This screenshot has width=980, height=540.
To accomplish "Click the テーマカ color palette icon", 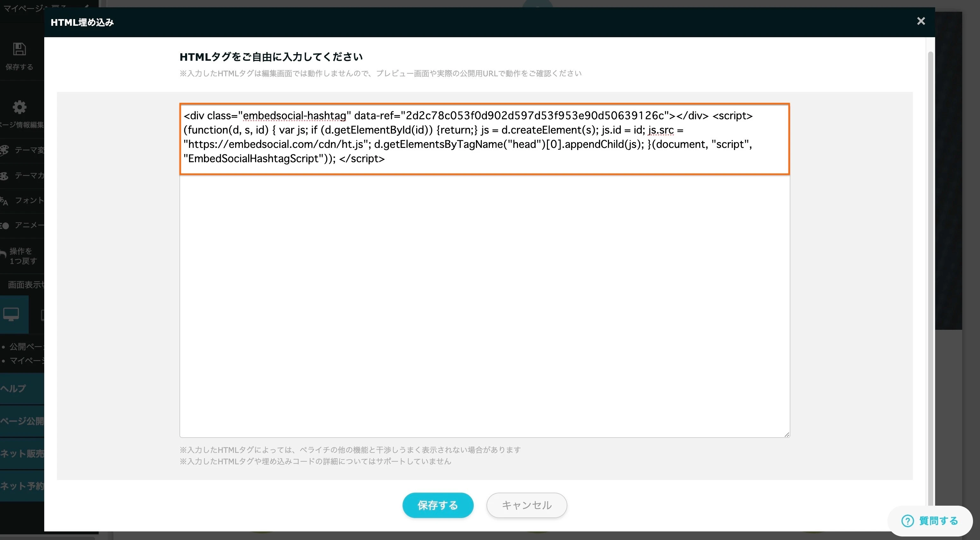I will point(4,176).
